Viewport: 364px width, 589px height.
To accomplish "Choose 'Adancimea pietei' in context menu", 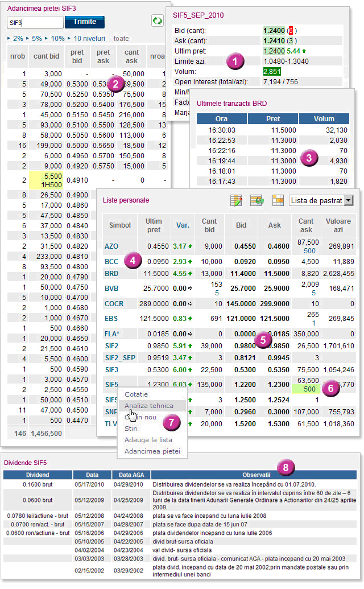I will [152, 451].
